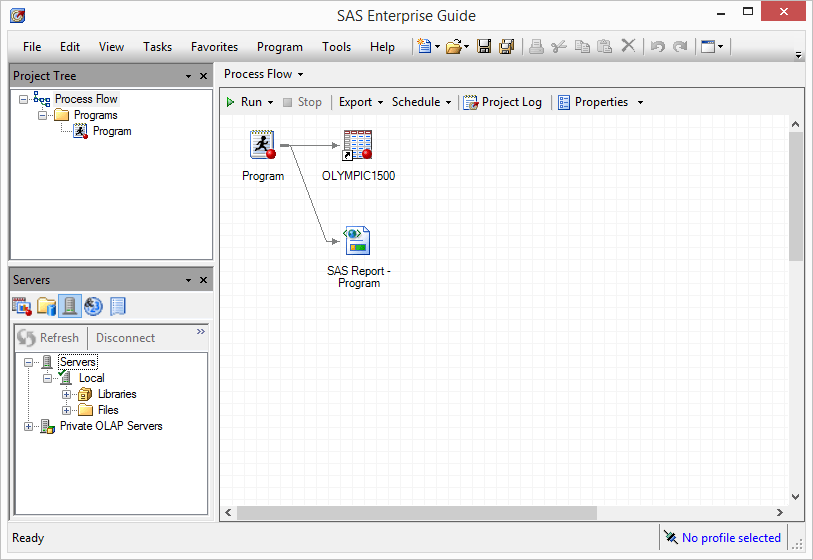Open the Program menu
Image resolution: width=813 pixels, height=560 pixels.
point(279,47)
